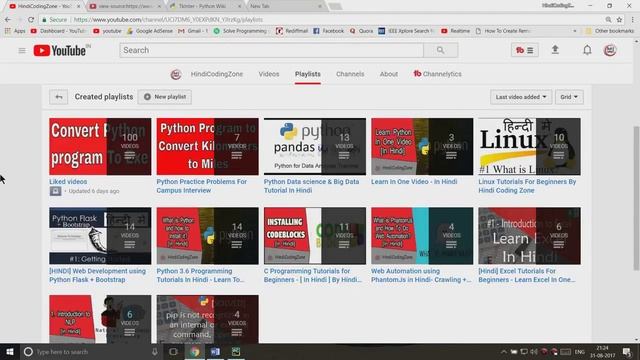
Task: Open the Channelytics tab
Action: [438, 74]
